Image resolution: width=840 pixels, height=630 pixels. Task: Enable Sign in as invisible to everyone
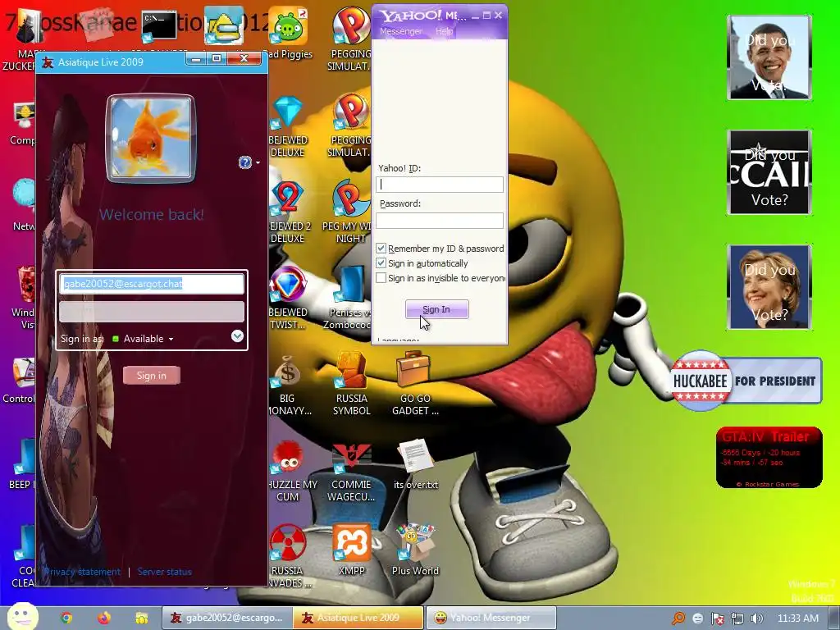[x=381, y=278]
